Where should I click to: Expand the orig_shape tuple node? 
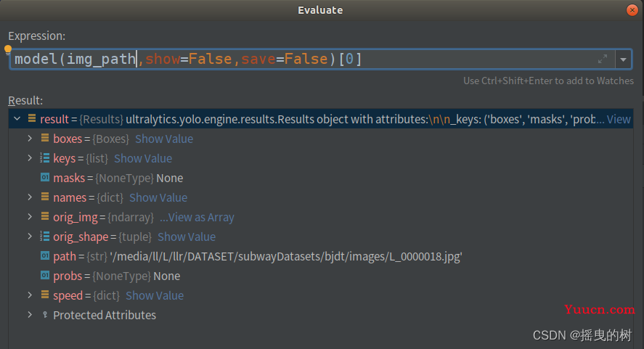(x=30, y=237)
